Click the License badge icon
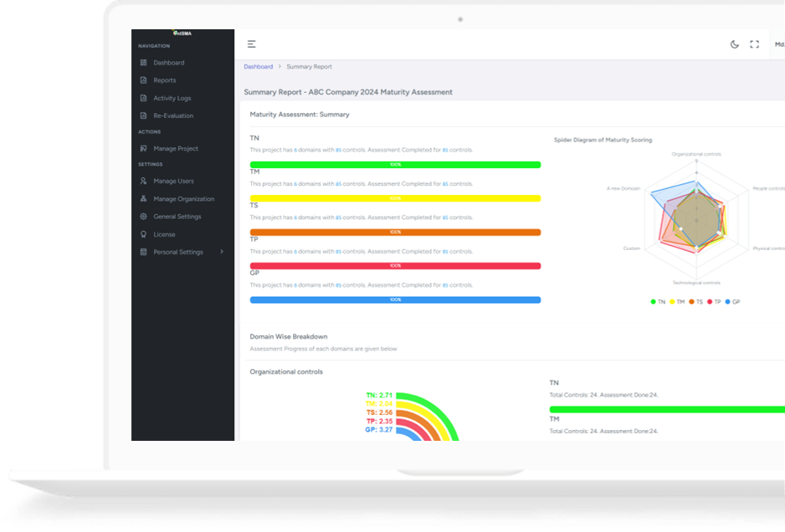 tap(144, 234)
